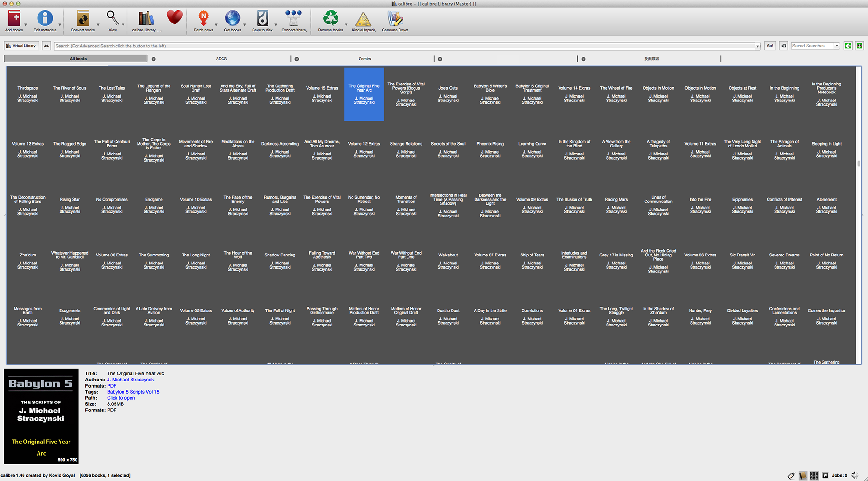Screen dimensions: 868x481
Task: Click the Jobs: 0 status label
Action: pyautogui.click(x=839, y=475)
